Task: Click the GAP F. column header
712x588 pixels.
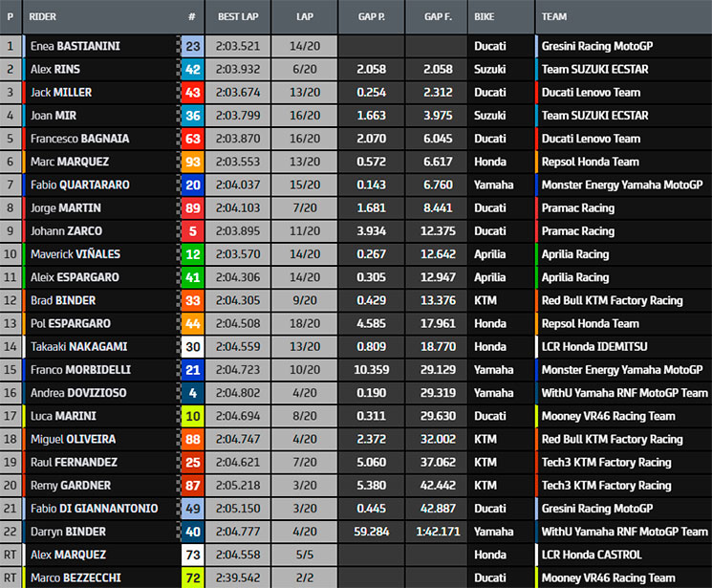Action: click(x=438, y=17)
